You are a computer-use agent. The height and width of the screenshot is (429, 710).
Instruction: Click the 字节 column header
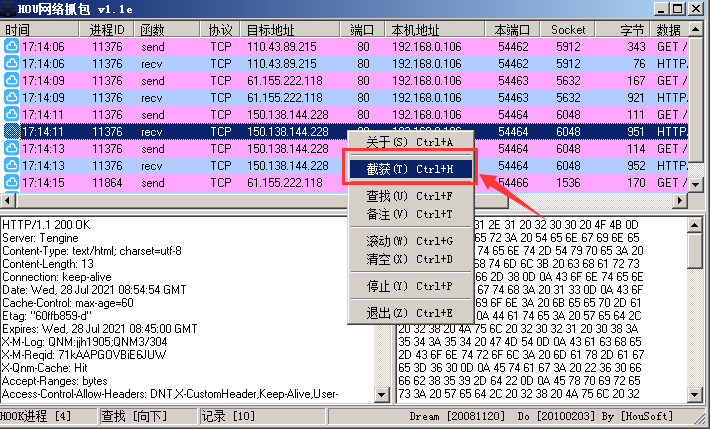click(633, 30)
